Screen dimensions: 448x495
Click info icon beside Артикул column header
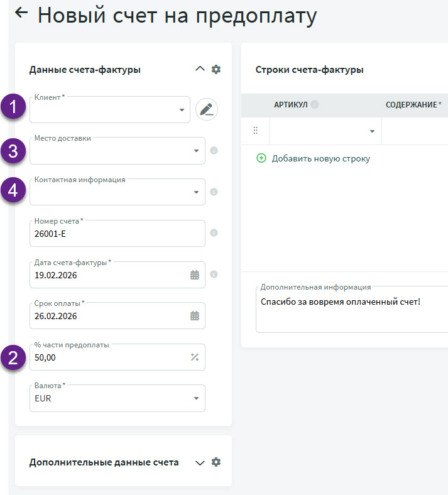click(314, 105)
